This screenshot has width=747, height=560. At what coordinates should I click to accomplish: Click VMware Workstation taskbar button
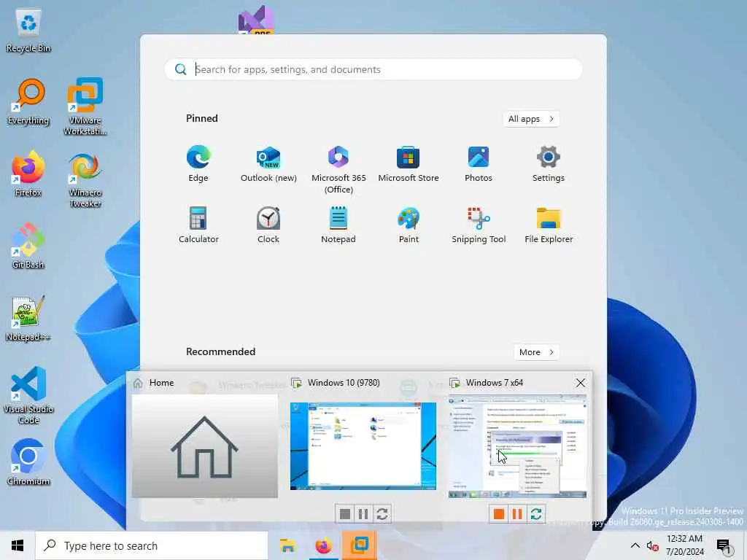click(359, 545)
